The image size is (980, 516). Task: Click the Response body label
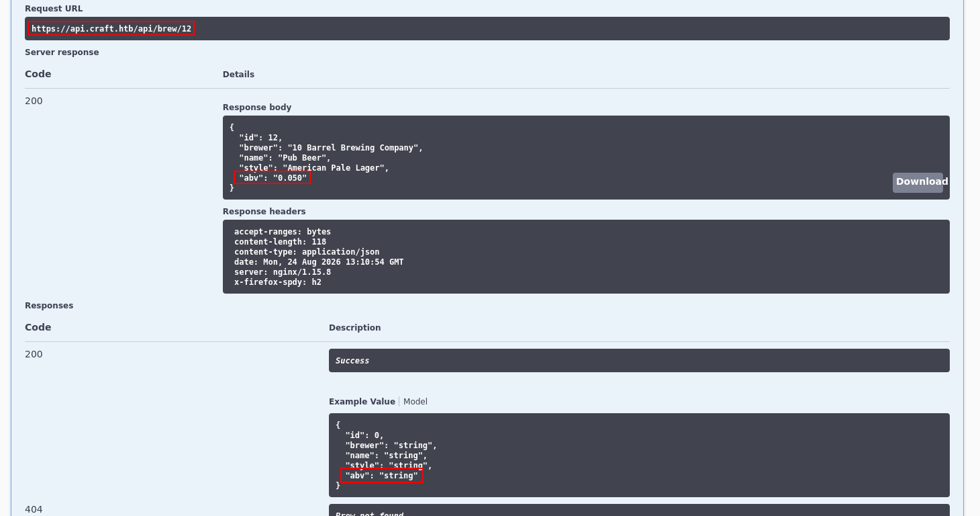257,107
